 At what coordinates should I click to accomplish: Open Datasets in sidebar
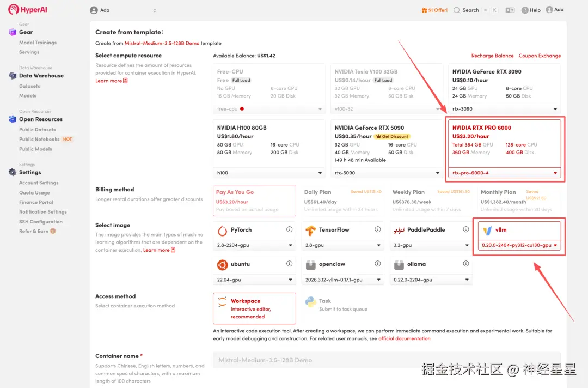click(x=29, y=86)
